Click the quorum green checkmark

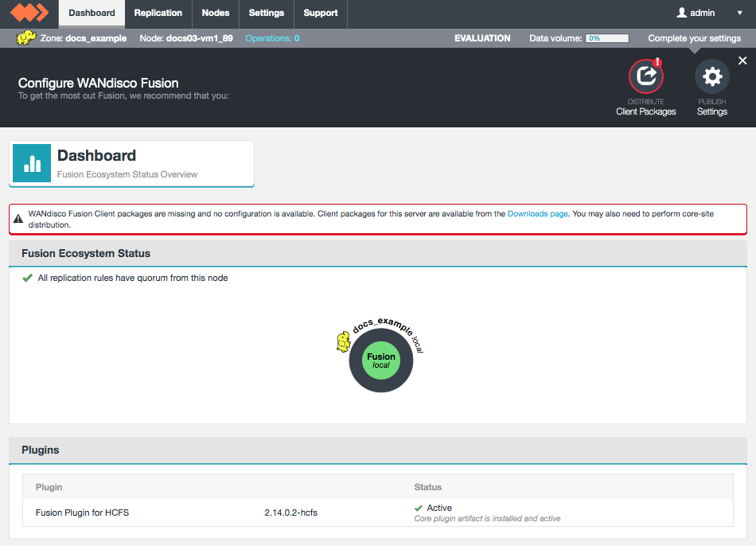point(28,278)
